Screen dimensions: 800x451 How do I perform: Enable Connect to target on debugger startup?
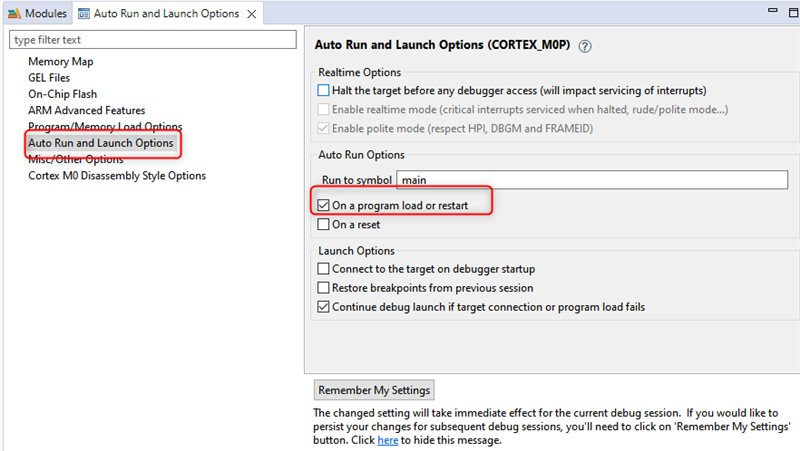pyautogui.click(x=323, y=269)
